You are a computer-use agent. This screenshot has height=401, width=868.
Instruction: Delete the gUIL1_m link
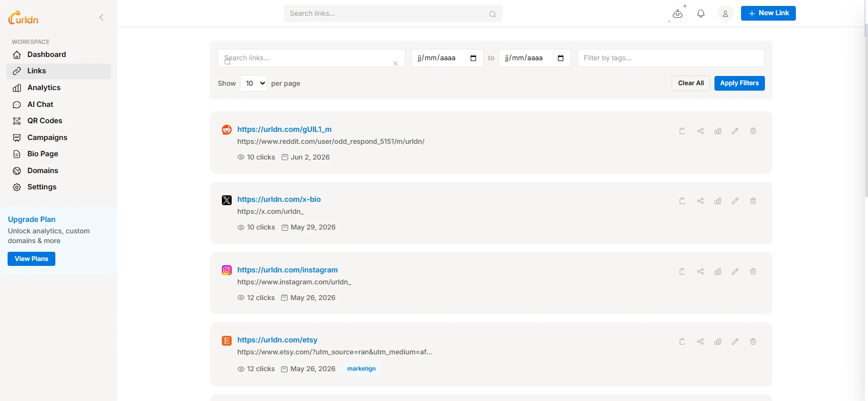pyautogui.click(x=753, y=131)
